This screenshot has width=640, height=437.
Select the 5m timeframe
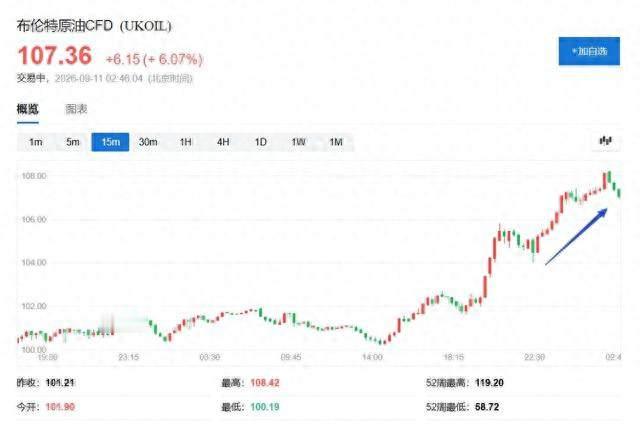pos(73,142)
